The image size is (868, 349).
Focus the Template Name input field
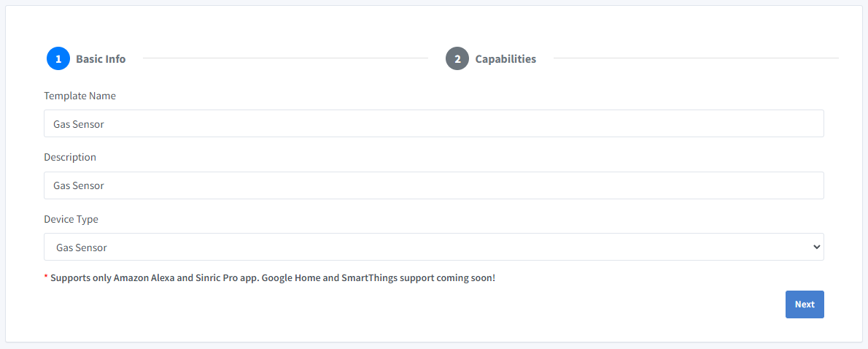pos(433,124)
